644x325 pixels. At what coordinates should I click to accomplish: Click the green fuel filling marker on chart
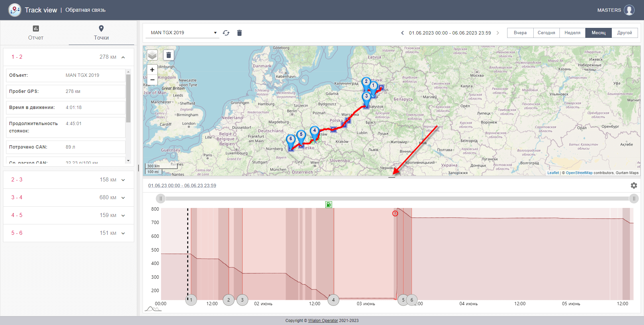pos(328,205)
